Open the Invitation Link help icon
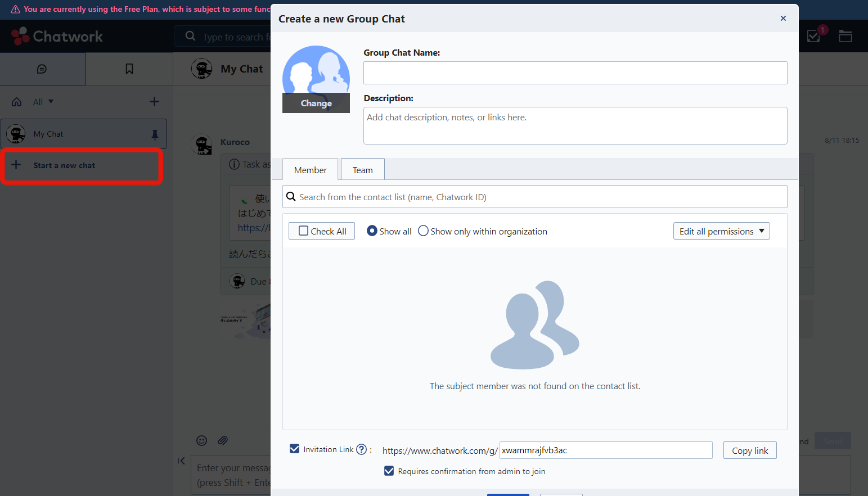The height and width of the screenshot is (496, 868). [x=361, y=449]
